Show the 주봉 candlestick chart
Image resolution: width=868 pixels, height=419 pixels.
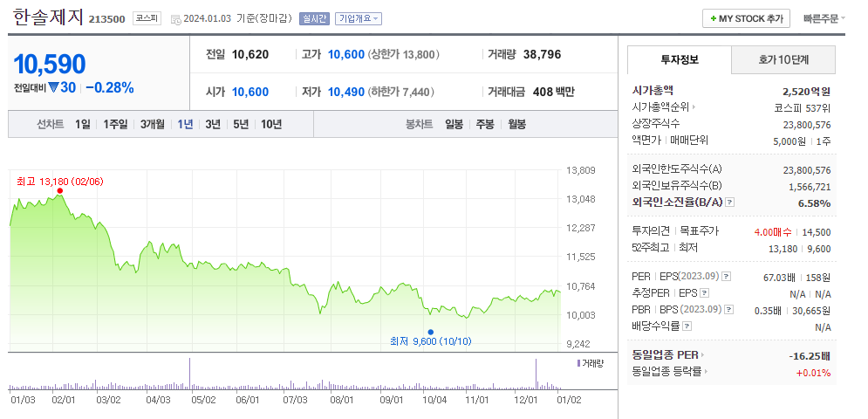pos(485,124)
